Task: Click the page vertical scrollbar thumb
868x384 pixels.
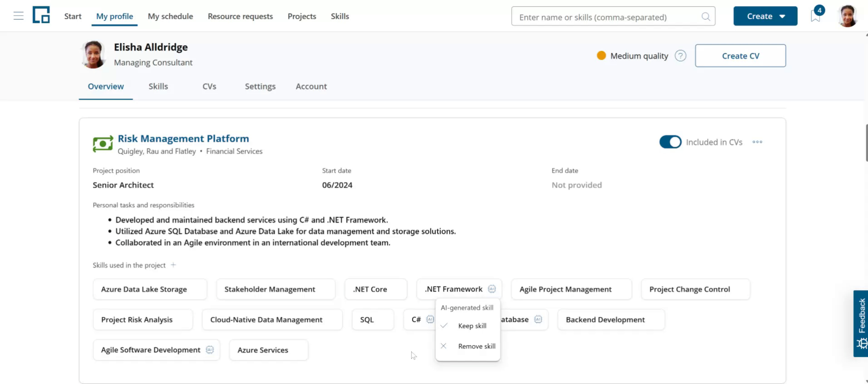Action: (x=866, y=143)
